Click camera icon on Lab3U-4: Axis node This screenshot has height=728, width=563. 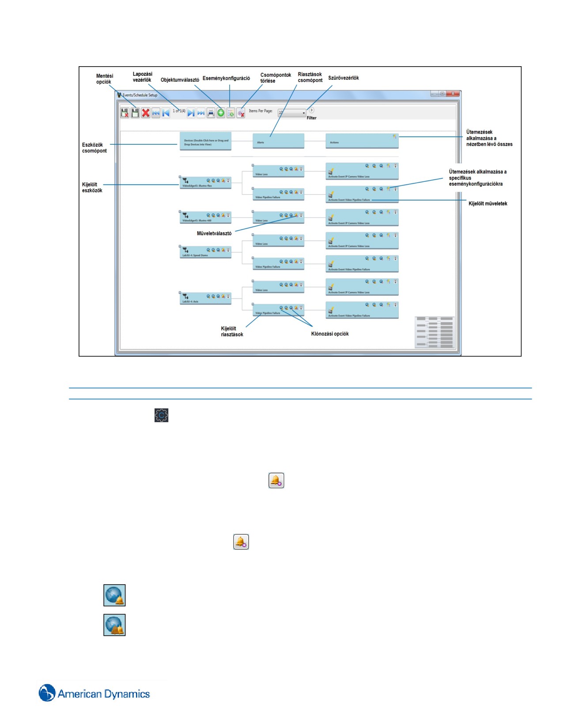pos(185,296)
